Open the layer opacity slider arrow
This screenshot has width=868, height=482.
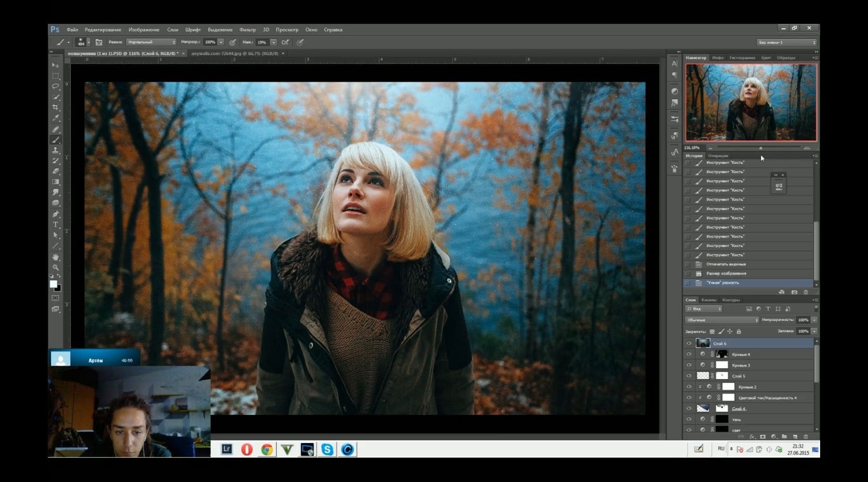814,320
